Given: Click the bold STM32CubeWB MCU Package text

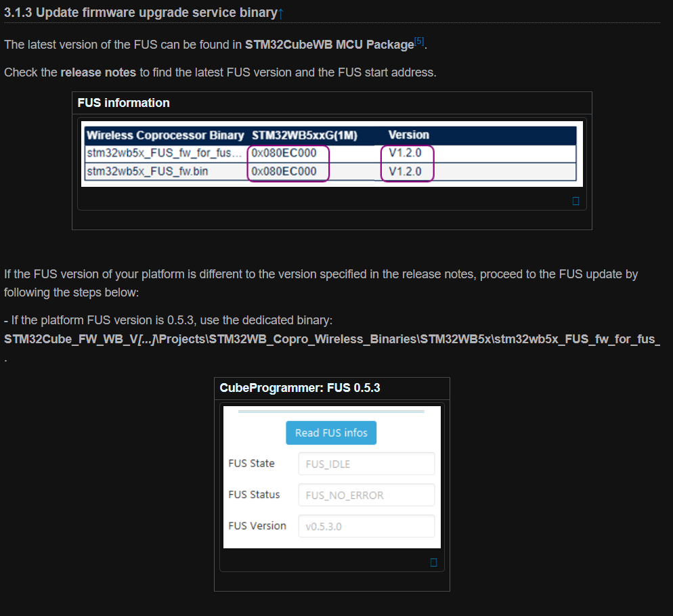Looking at the screenshot, I should click(329, 45).
